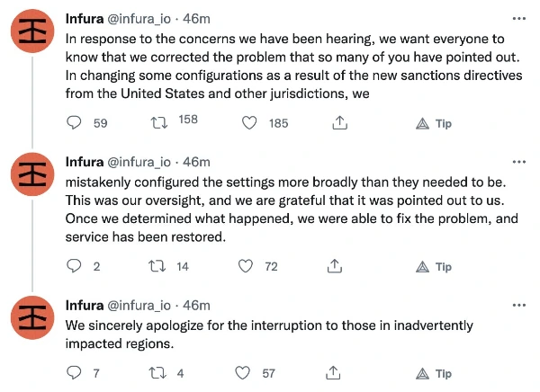Like the apology tweet with 57 likes
Screen dimensions: 540x392
(242, 373)
